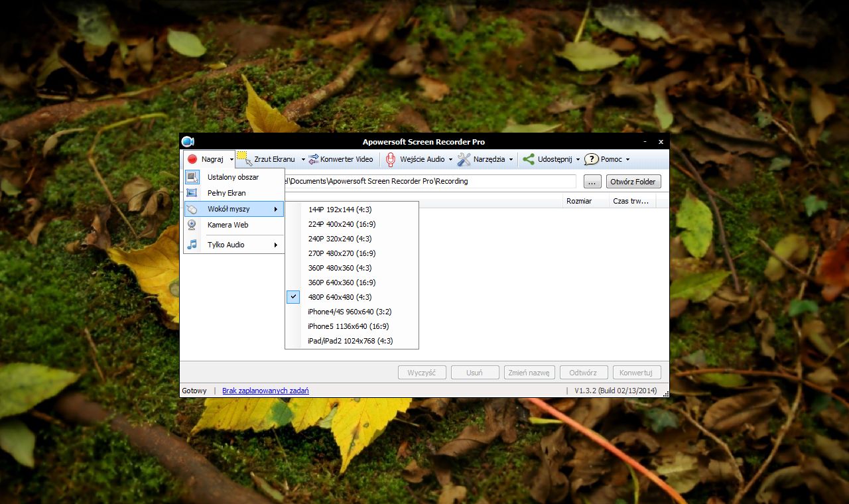The image size is (849, 504).
Task: Click the Apowersoft app icon in title bar
Action: pyautogui.click(x=188, y=141)
